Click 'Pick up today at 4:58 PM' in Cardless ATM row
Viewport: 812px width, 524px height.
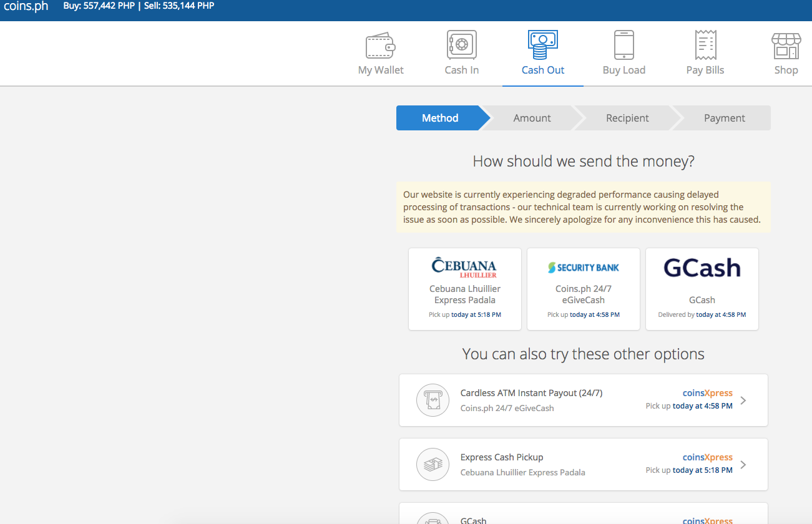pyautogui.click(x=689, y=406)
